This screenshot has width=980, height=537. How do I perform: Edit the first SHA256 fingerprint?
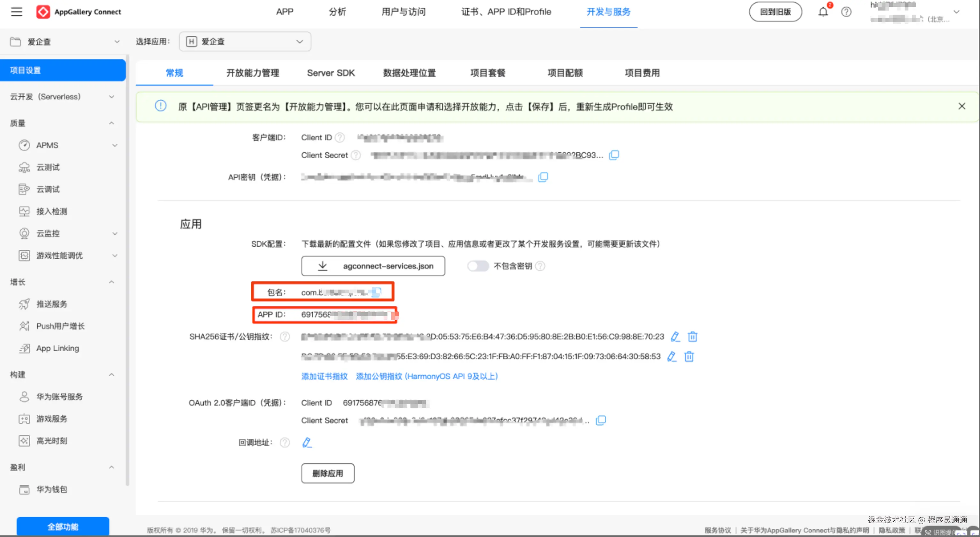pyautogui.click(x=675, y=337)
